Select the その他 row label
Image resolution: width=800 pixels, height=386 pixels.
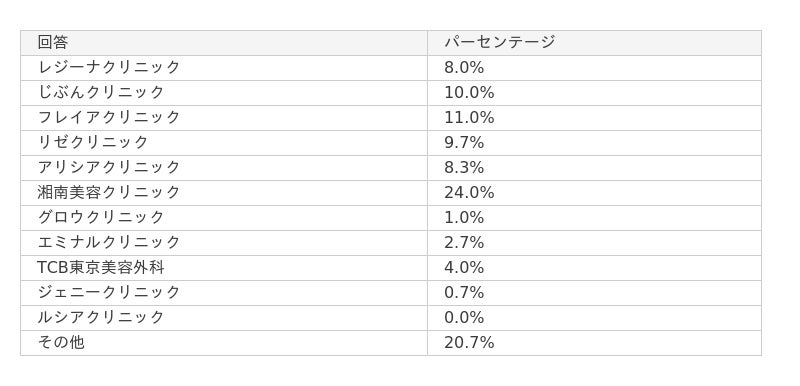pos(224,343)
